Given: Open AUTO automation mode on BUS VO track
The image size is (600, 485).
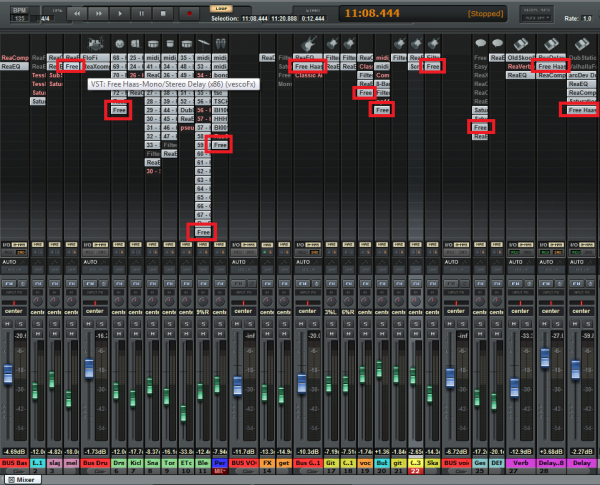Looking at the screenshot, I should click(239, 260).
